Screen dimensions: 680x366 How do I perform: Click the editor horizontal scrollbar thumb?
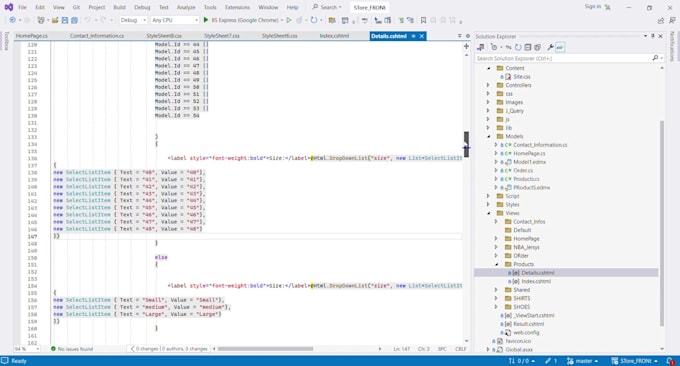point(265,349)
